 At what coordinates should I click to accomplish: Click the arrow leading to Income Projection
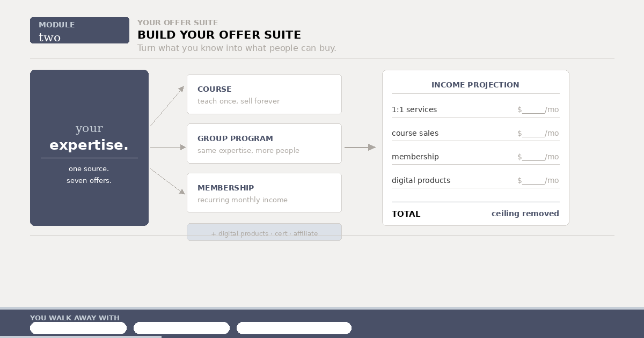pos(360,147)
